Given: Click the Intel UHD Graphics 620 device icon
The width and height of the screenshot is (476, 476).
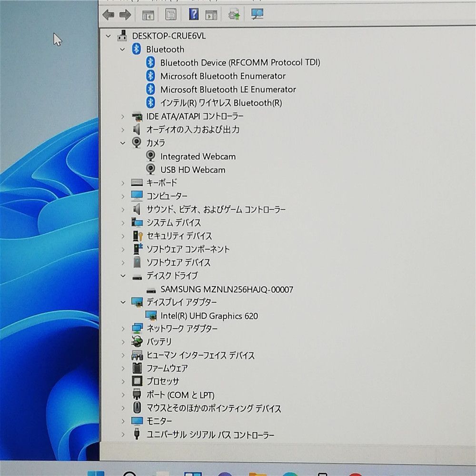Looking at the screenshot, I should (151, 316).
